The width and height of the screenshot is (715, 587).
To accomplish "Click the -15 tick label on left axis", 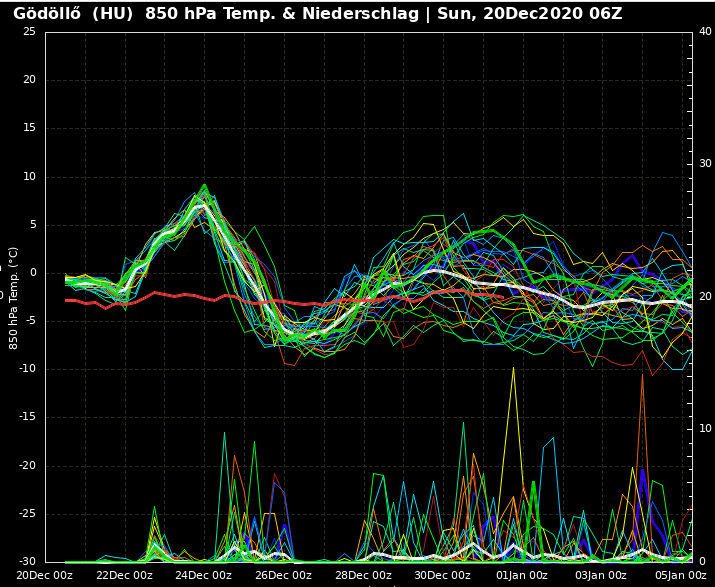I will [x=27, y=417].
